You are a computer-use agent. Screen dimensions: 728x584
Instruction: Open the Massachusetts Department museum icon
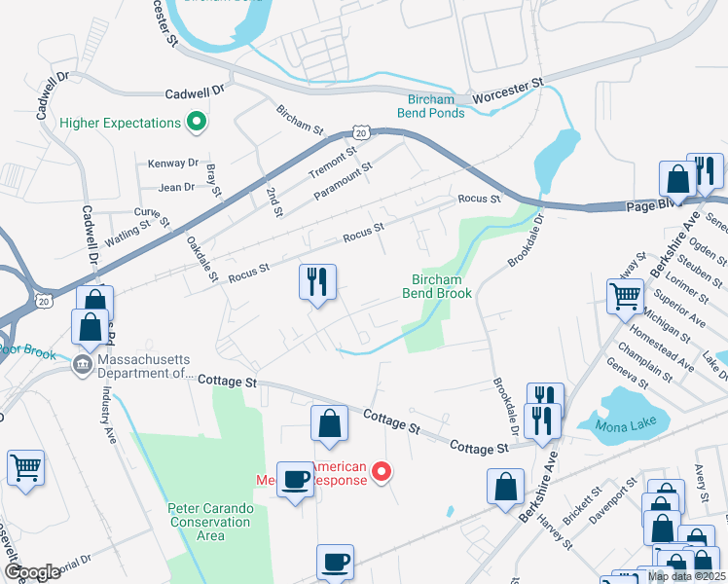tap(82, 365)
